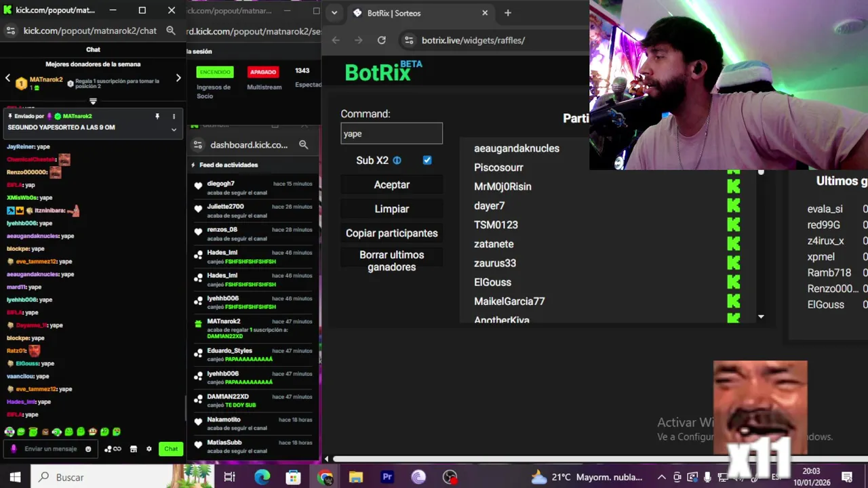Show hidden system tray icons
The width and height of the screenshot is (868, 488).
[x=662, y=477]
